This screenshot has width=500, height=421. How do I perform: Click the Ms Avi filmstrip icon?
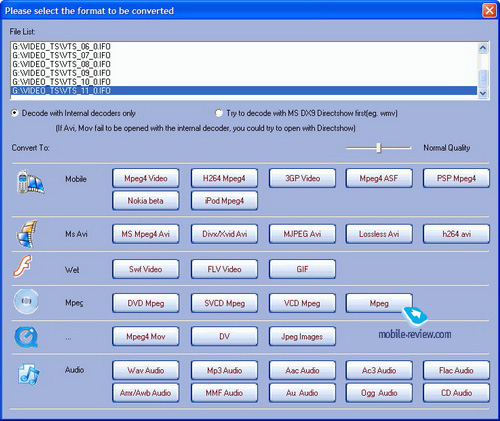(27, 234)
